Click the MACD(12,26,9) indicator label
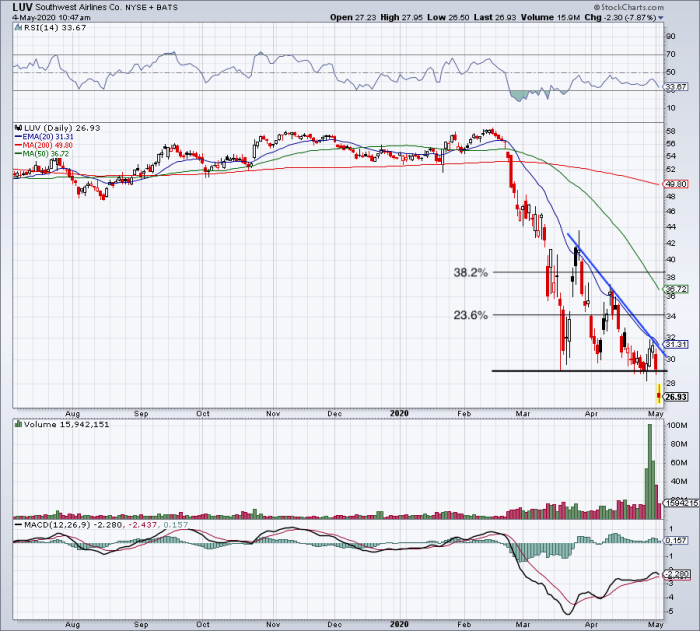The width and height of the screenshot is (700, 631). (55, 525)
